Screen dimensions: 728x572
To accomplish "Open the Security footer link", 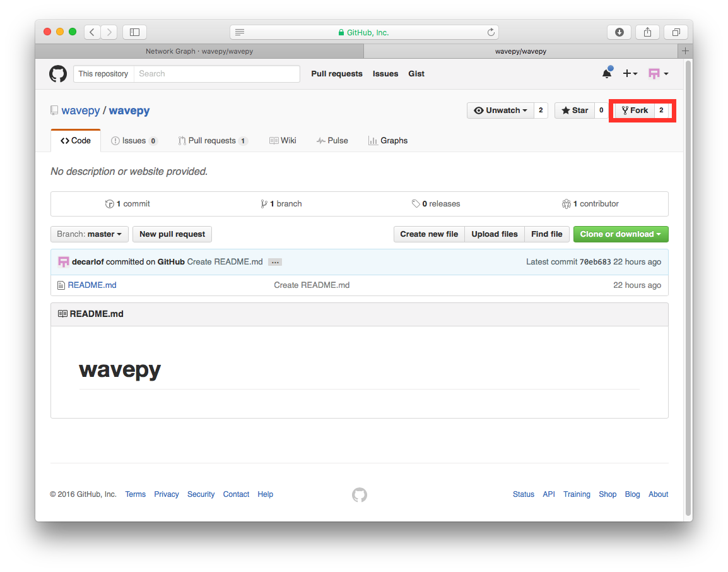I will pyautogui.click(x=201, y=494).
